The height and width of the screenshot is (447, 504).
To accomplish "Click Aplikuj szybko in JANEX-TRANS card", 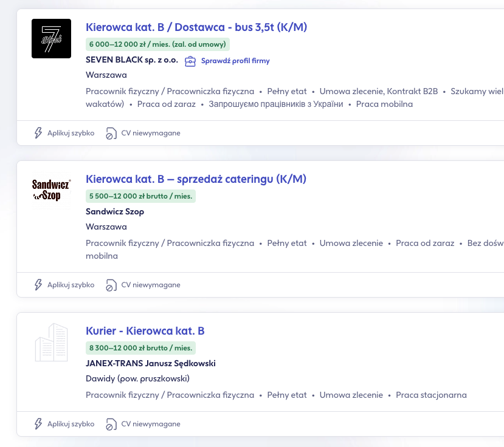I will (x=71, y=424).
